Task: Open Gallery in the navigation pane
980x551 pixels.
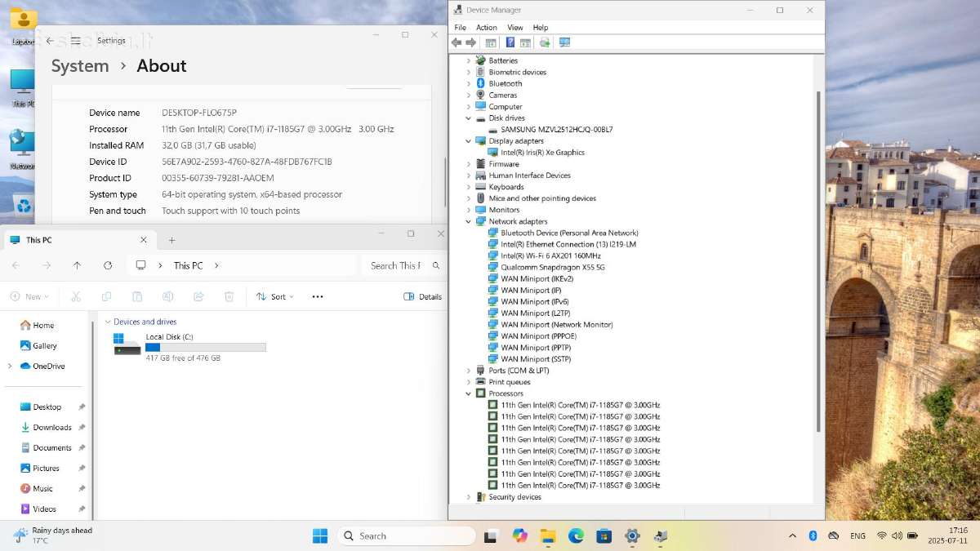Action: 45,345
